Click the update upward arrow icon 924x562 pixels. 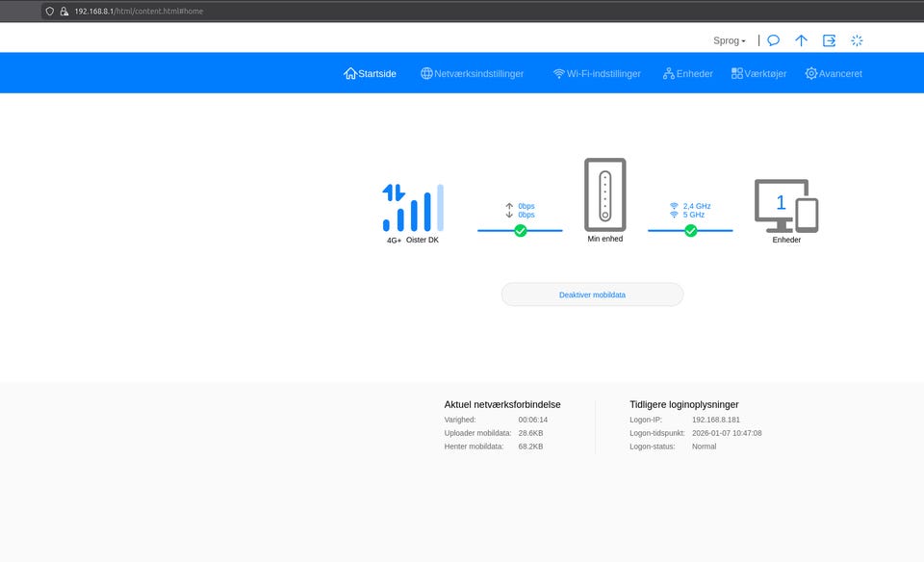click(x=801, y=40)
